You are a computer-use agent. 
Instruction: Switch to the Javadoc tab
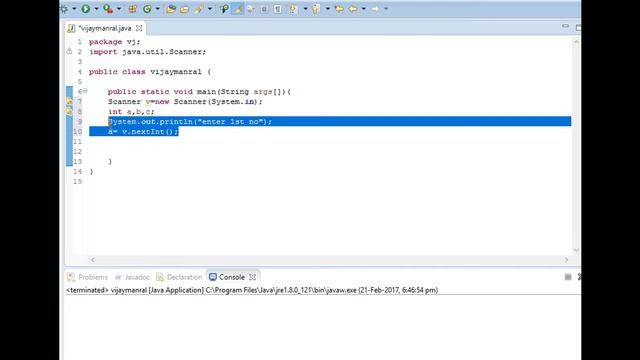[133, 277]
